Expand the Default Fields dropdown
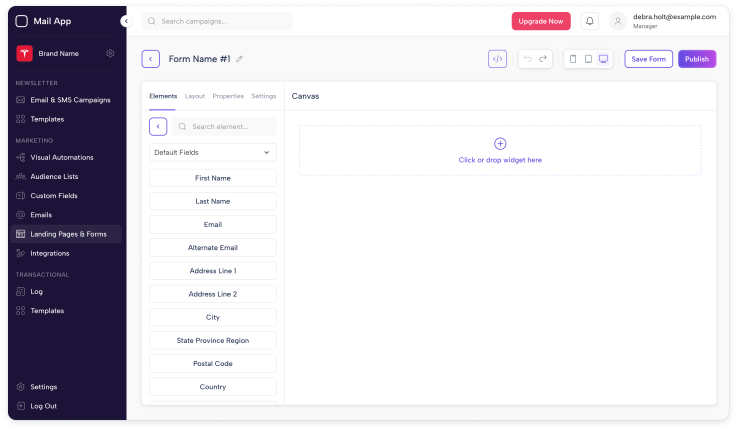This screenshot has height=430, width=737. tap(213, 152)
